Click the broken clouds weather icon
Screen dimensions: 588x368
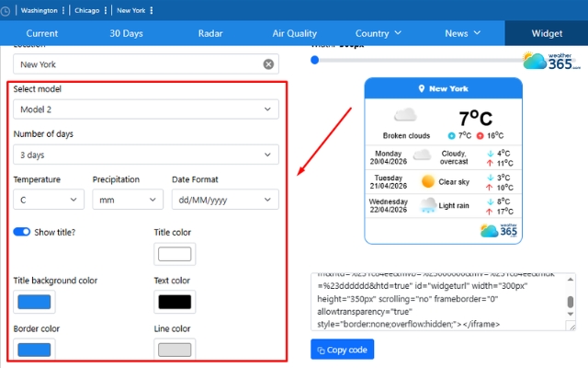[x=405, y=116]
